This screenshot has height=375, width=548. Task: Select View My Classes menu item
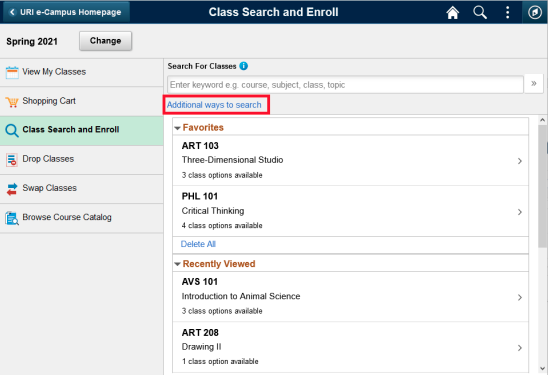[82, 72]
